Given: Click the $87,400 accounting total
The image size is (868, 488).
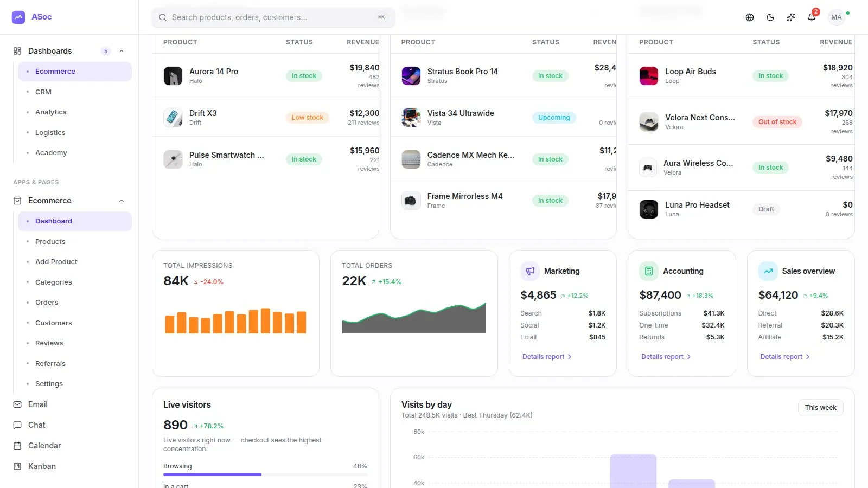Looking at the screenshot, I should point(660,295).
